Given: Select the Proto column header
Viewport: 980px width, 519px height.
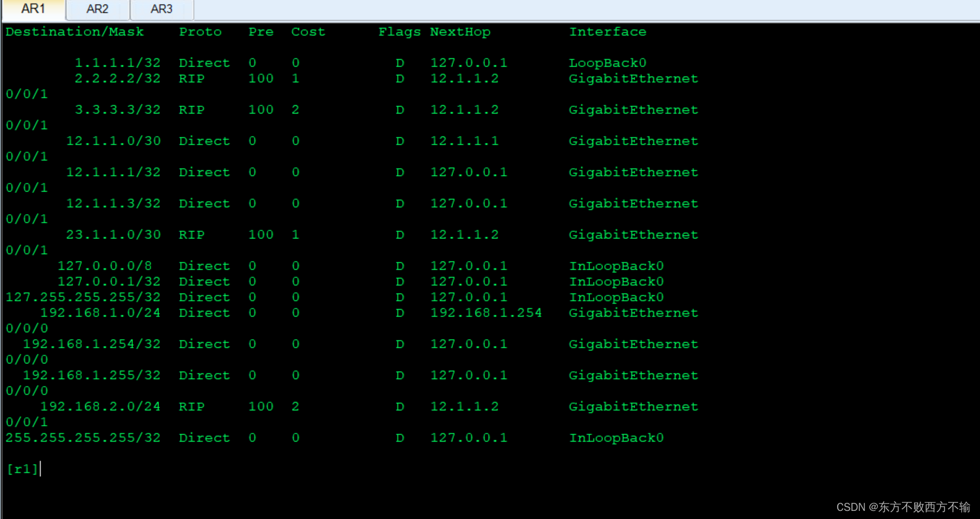Looking at the screenshot, I should pyautogui.click(x=200, y=32).
